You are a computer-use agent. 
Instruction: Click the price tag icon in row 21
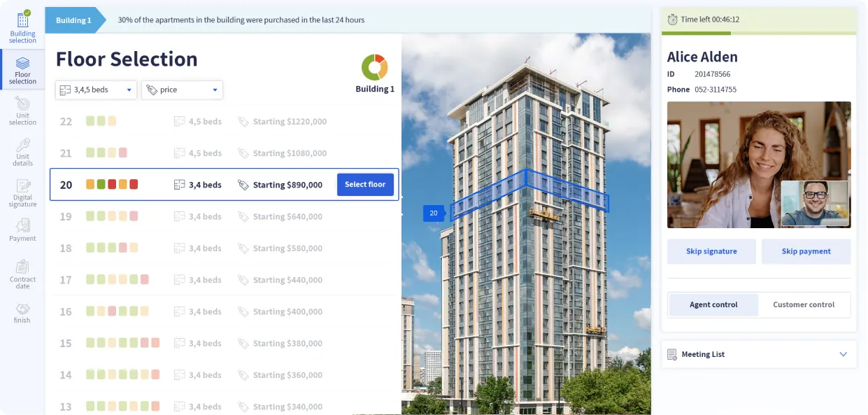[x=243, y=153]
